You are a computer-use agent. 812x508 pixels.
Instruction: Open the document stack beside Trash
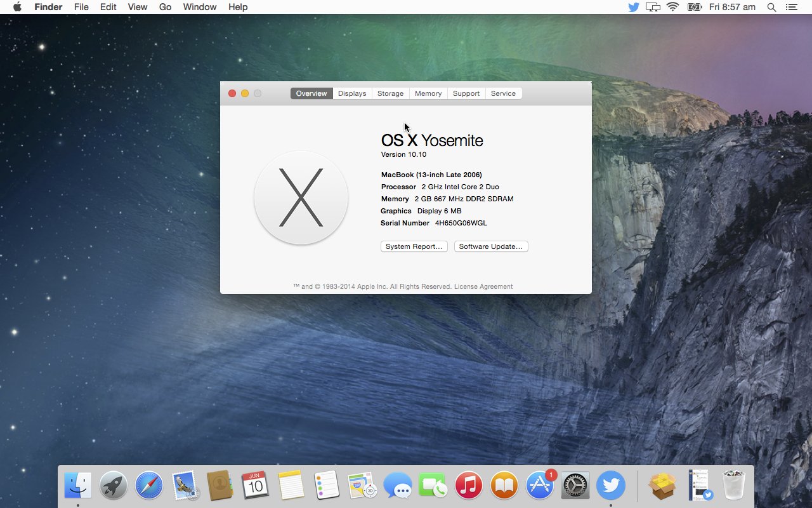pos(700,486)
